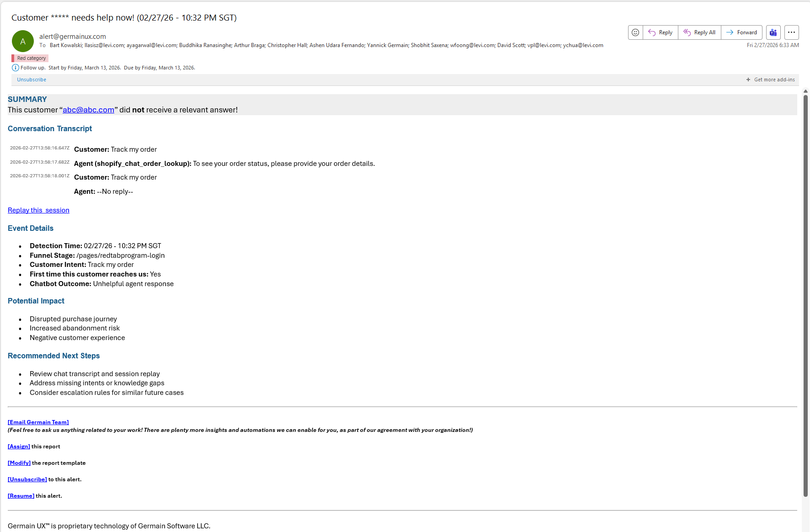Click the Assign report link

point(19,447)
